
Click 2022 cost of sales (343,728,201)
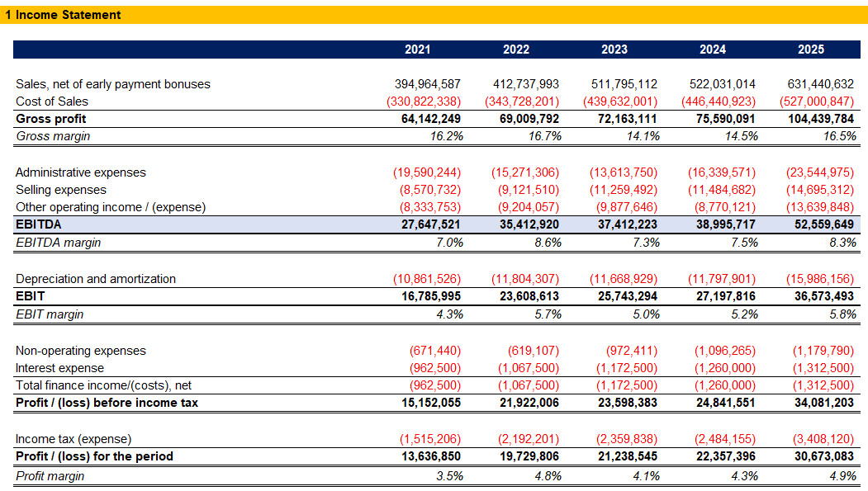tap(522, 102)
